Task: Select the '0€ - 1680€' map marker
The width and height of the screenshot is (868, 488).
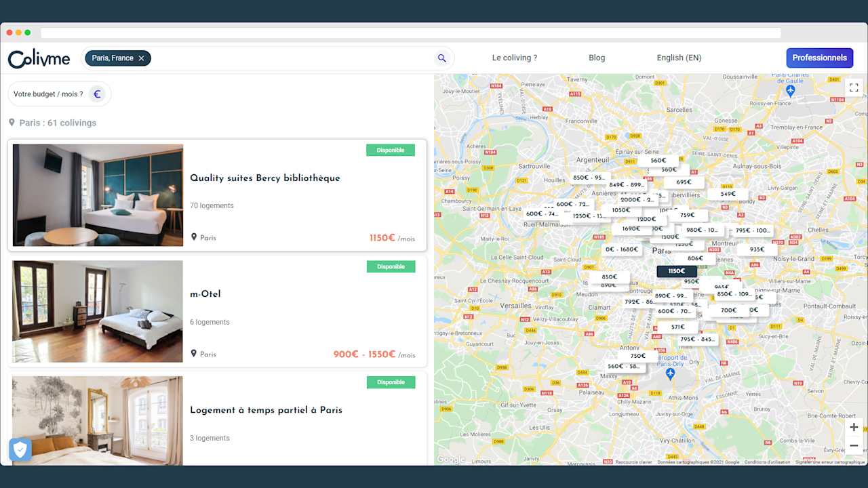Action: pyautogui.click(x=622, y=249)
